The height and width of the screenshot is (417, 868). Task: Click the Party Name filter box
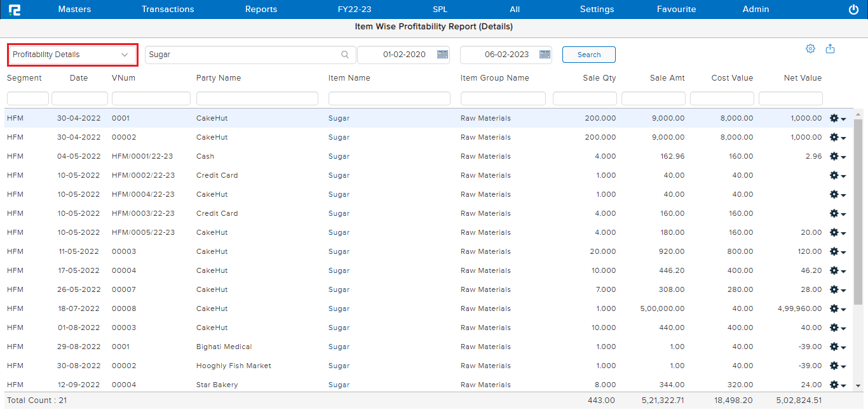click(257, 98)
